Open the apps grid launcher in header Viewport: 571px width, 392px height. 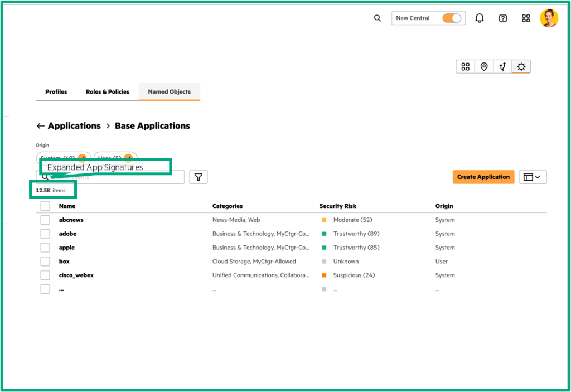click(x=526, y=18)
